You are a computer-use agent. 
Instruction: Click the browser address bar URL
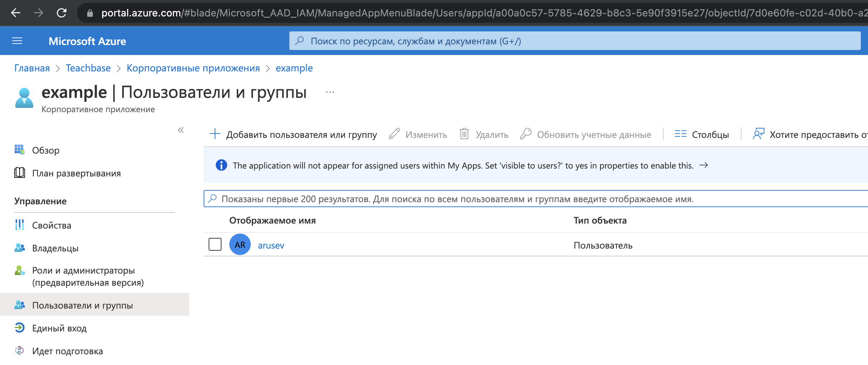[484, 13]
